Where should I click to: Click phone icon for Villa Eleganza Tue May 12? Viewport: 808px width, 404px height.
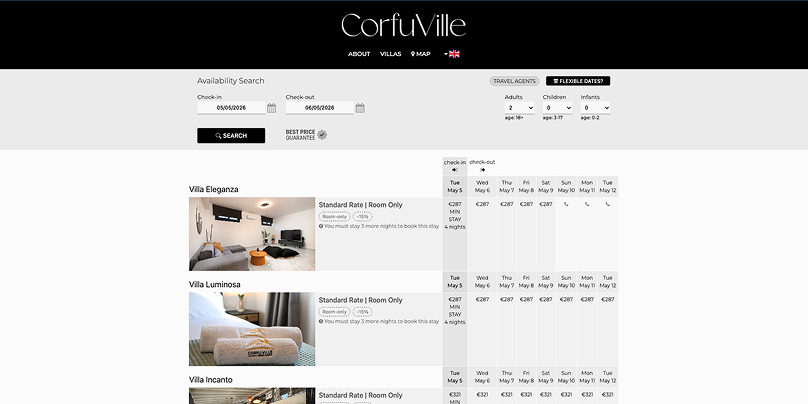click(x=608, y=204)
